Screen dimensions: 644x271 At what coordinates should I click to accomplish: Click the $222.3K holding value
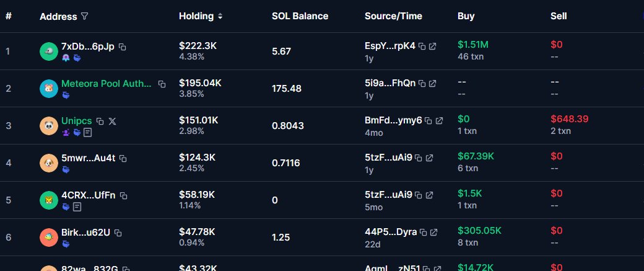pos(198,46)
